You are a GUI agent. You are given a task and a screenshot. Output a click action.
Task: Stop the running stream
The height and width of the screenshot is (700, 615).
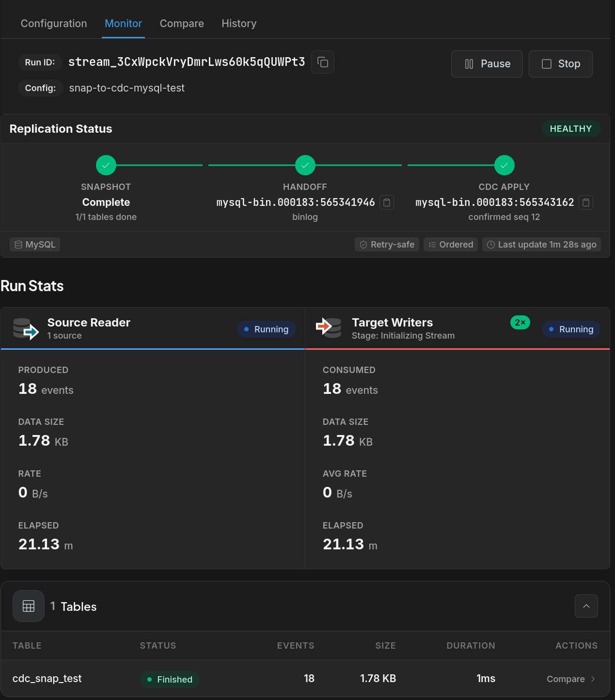pos(561,64)
